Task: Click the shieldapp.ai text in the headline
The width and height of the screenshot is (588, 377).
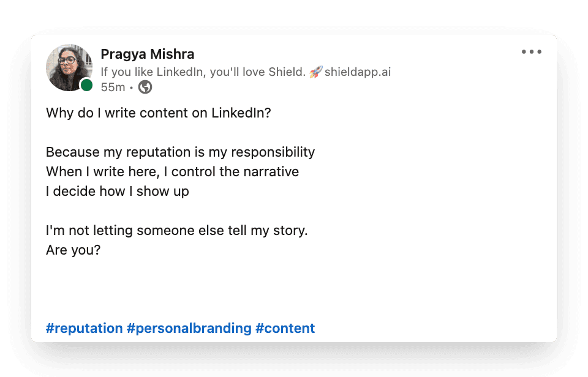Action: (x=358, y=72)
